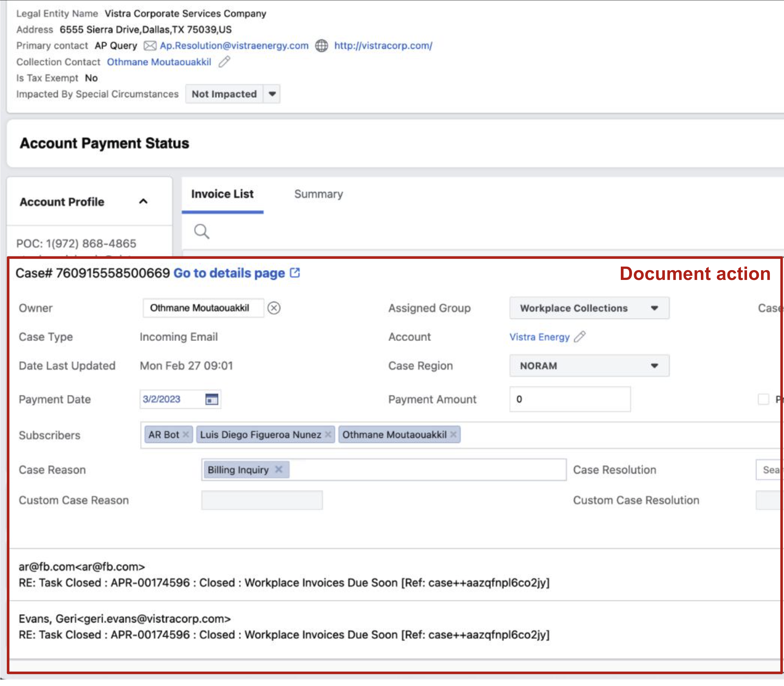This screenshot has height=686, width=784.
Task: Click inside the Payment Amount input field
Action: (570, 399)
